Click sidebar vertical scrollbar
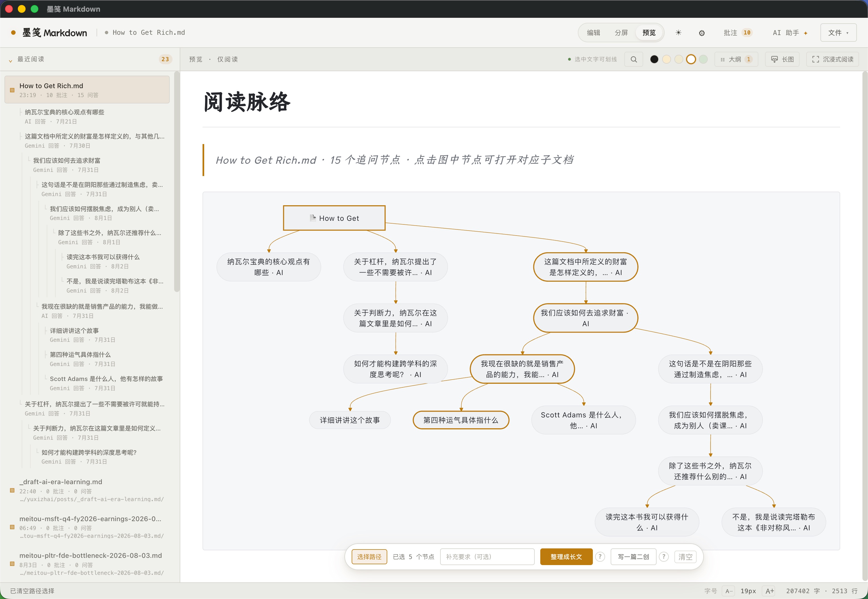868x599 pixels. coord(177,182)
